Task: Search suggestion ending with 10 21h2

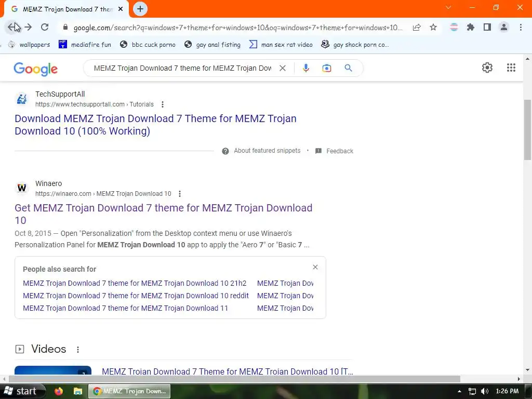Action: [135, 283]
